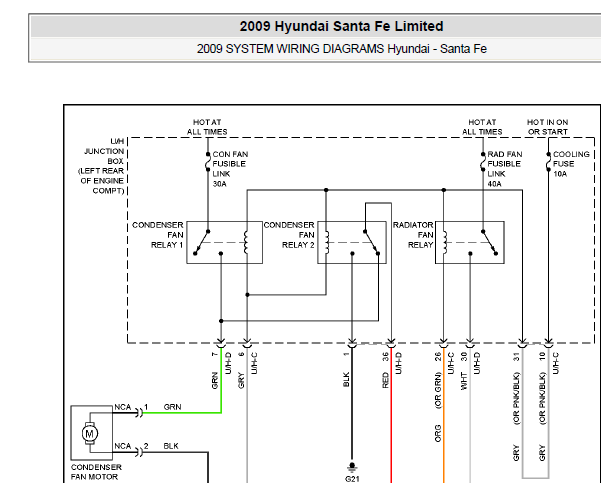Select the COOLING fuse 10A symbol
The height and width of the screenshot is (483, 601).
click(x=548, y=162)
